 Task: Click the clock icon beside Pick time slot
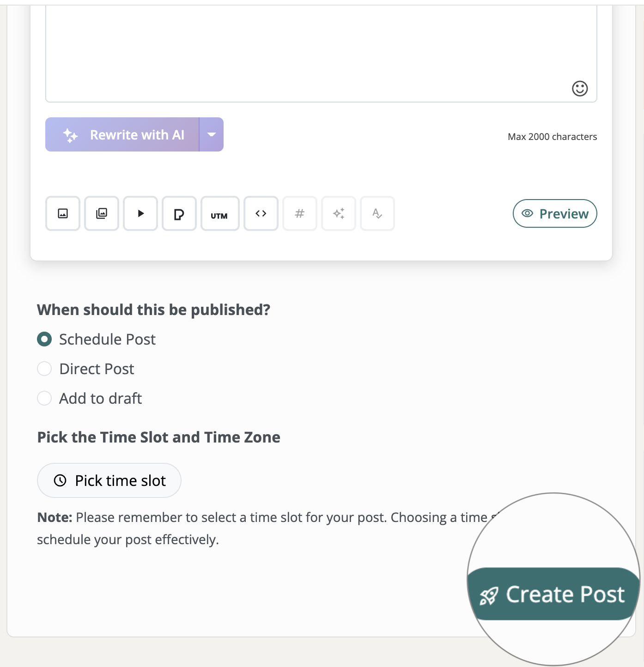[60, 480]
